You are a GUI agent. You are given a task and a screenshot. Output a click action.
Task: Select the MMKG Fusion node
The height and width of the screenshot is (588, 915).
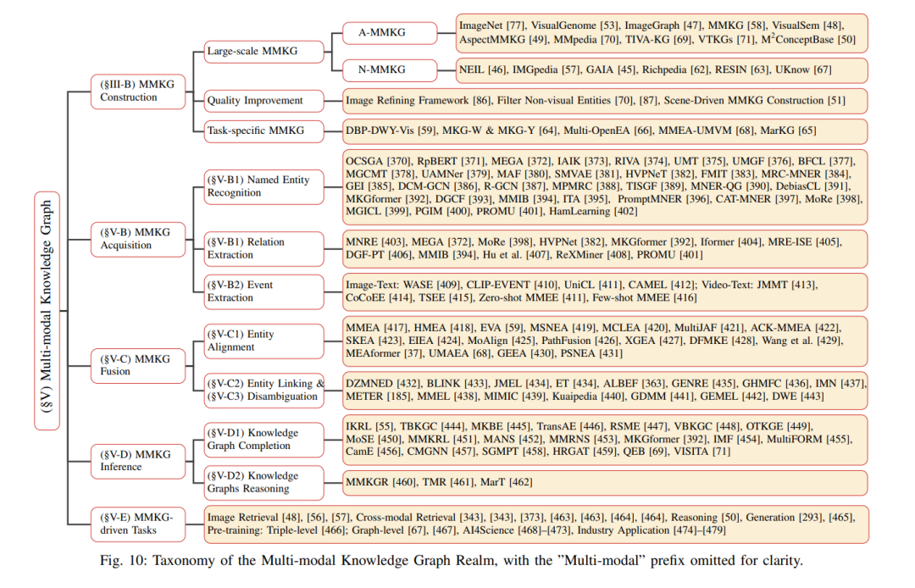pyautogui.click(x=138, y=366)
